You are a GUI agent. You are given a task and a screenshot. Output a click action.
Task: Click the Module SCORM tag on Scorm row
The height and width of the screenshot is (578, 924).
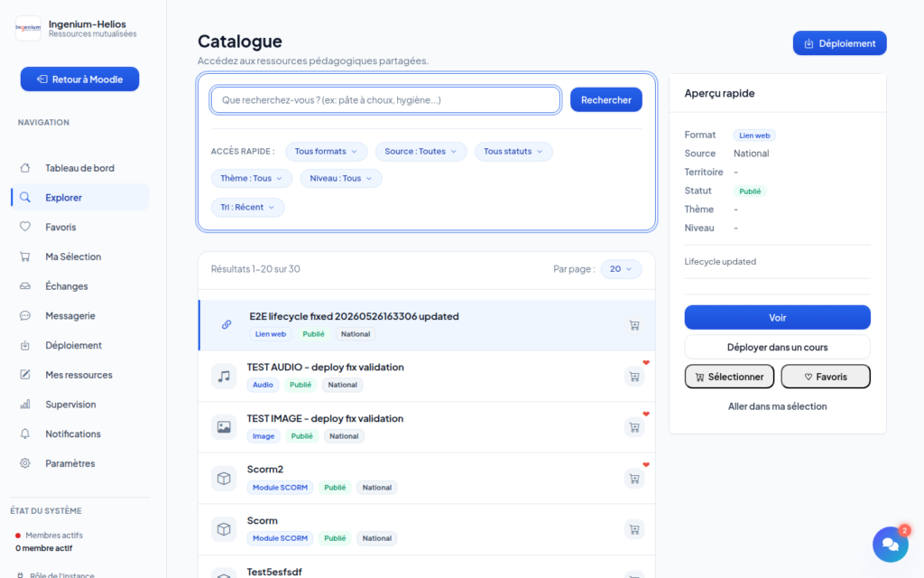pyautogui.click(x=280, y=538)
